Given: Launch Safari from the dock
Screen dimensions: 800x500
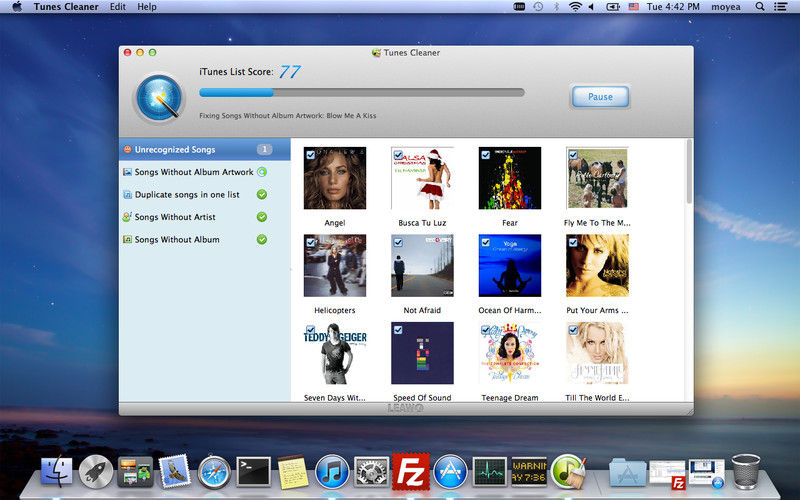Looking at the screenshot, I should [x=214, y=472].
